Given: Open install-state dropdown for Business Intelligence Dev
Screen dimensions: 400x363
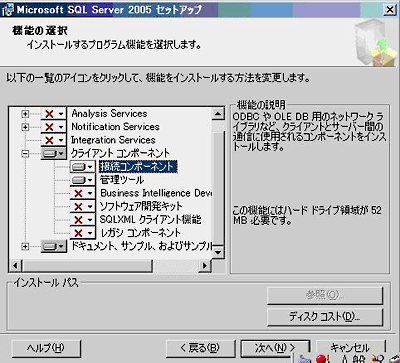Looking at the screenshot, I should [x=83, y=193].
